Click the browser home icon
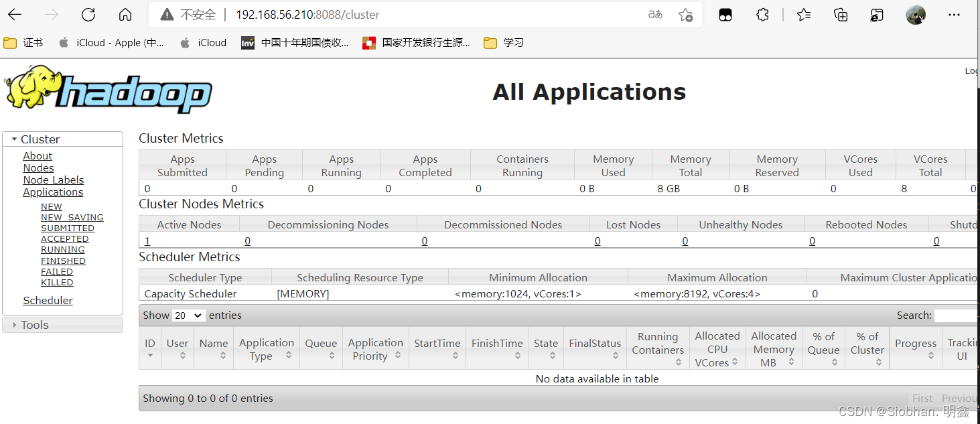Viewport: 980px width, 424px height. (x=125, y=15)
